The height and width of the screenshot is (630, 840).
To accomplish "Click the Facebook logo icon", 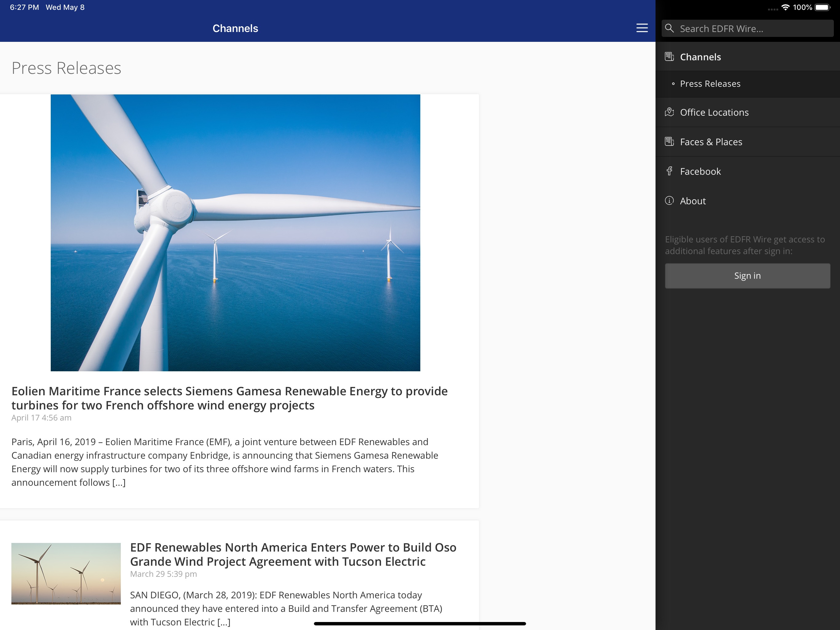I will 669,171.
